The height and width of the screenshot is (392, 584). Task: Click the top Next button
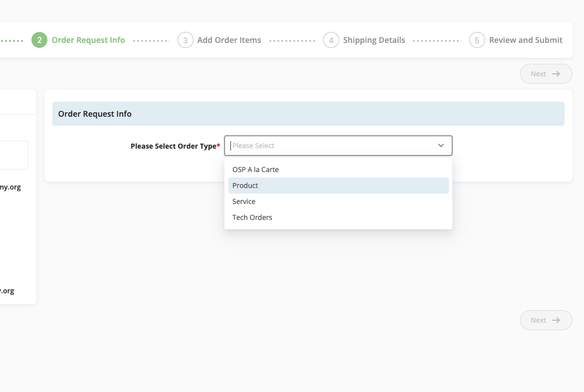(x=546, y=74)
